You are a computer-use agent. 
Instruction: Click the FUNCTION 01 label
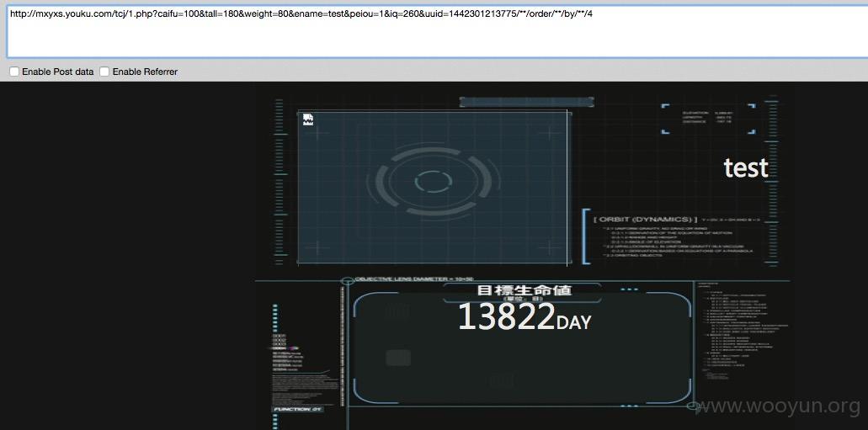(x=298, y=409)
